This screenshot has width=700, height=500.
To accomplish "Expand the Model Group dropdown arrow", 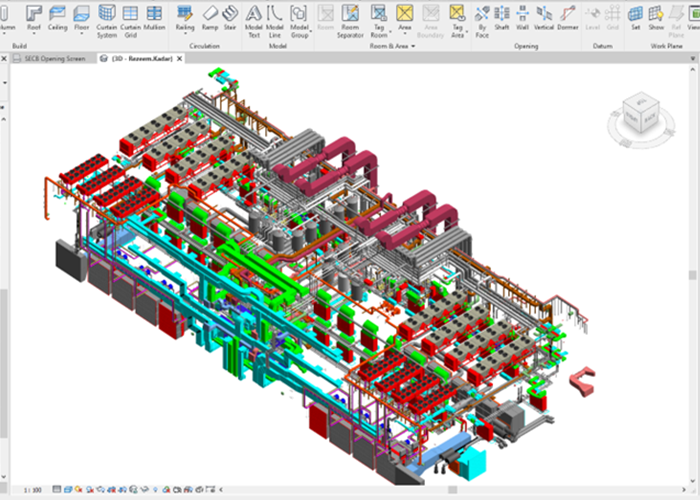I will point(310,31).
